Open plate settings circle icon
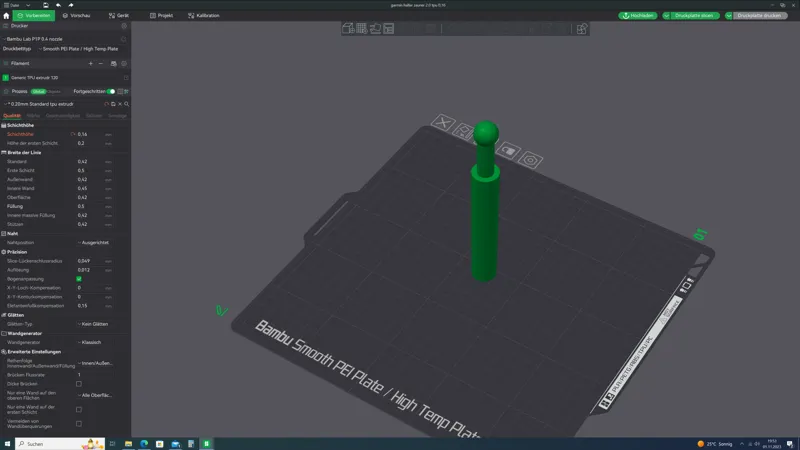This screenshot has width=800, height=450. coord(531,161)
